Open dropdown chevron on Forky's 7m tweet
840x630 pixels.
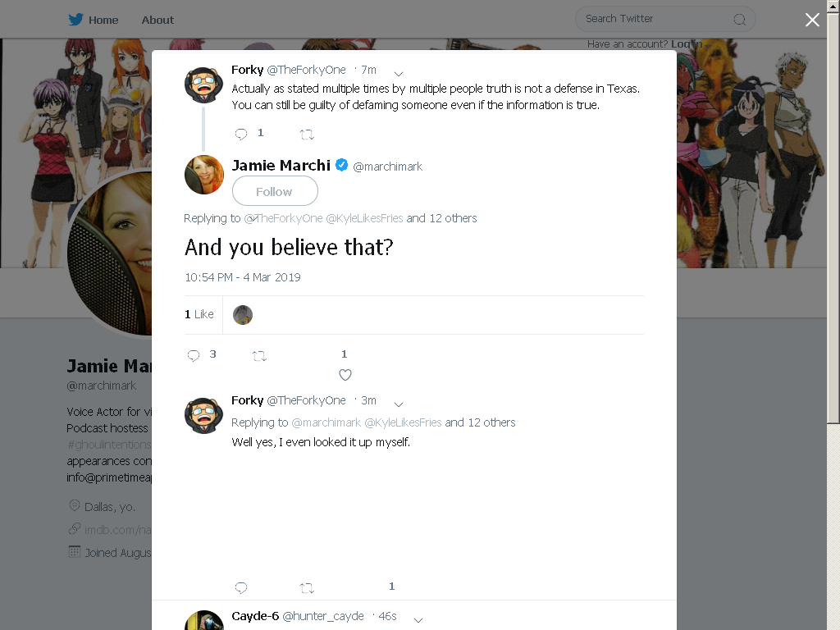click(x=399, y=74)
